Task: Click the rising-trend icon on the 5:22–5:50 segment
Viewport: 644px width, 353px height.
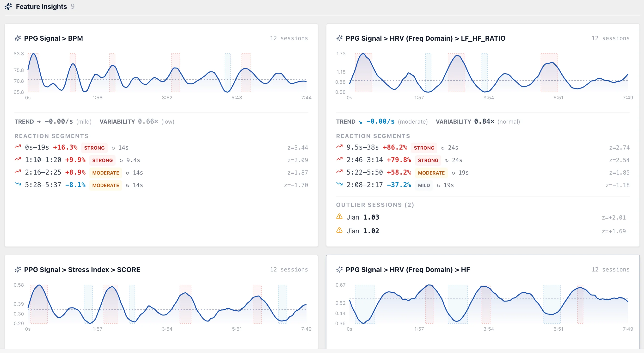Action: (339, 172)
